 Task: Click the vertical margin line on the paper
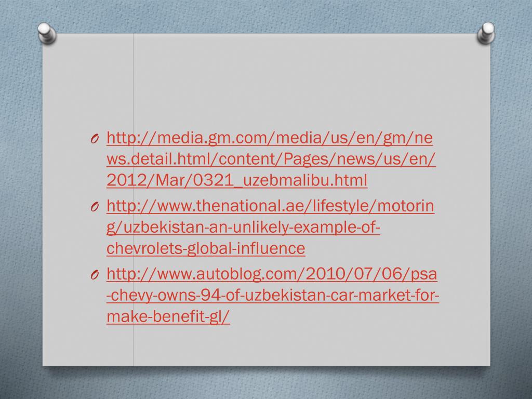coord(133,85)
